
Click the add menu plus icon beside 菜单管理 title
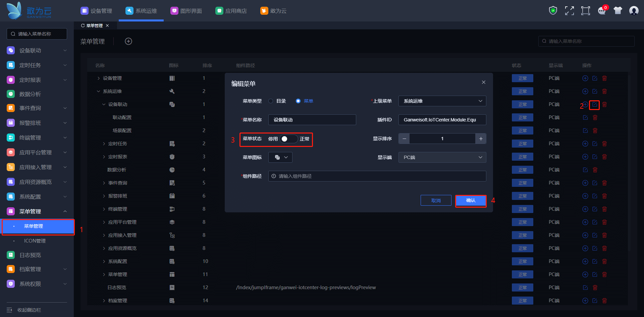128,41
